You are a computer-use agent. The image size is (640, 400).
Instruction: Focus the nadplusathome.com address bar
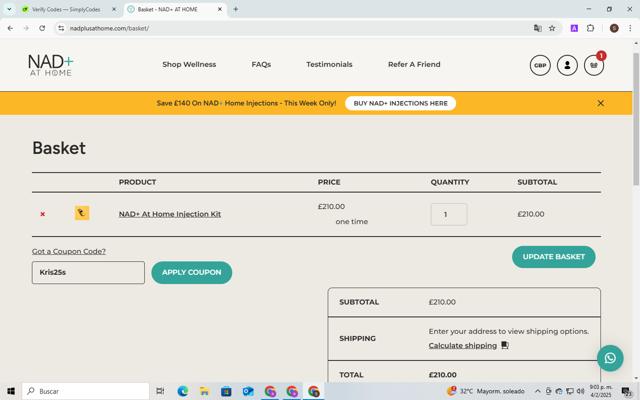point(298,28)
